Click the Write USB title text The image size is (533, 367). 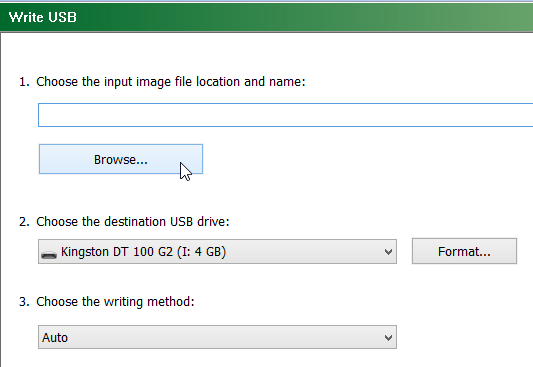click(x=43, y=17)
